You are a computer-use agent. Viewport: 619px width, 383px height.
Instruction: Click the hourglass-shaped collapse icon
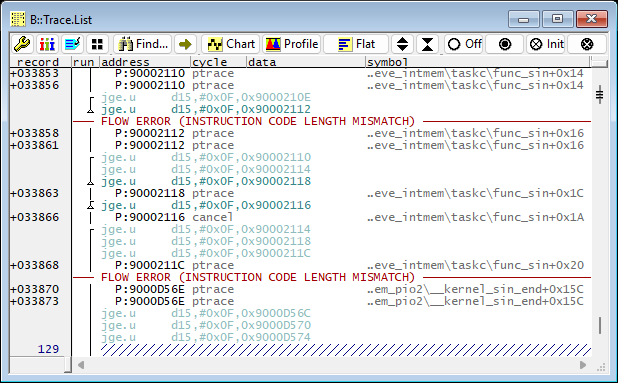pyautogui.click(x=428, y=44)
